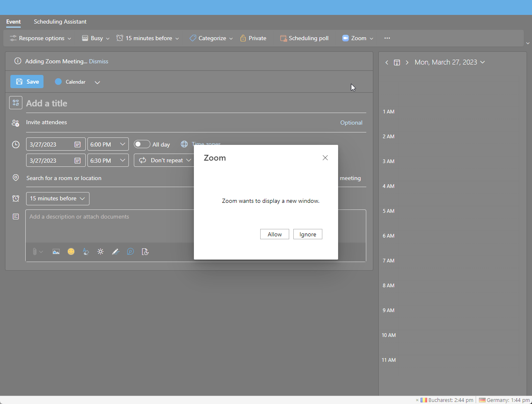The height and width of the screenshot is (404, 532).
Task: Open the 6:30 PM end time dropdown
Action: coord(108,160)
